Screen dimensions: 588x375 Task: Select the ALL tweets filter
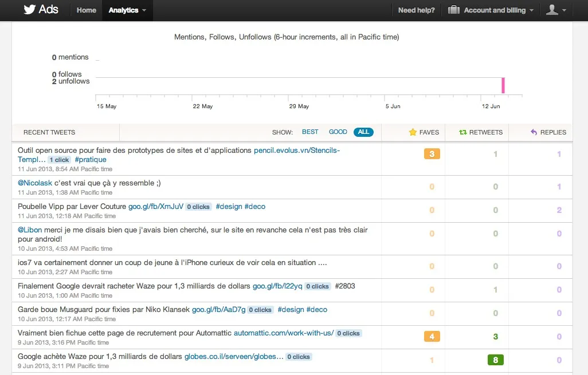(363, 132)
